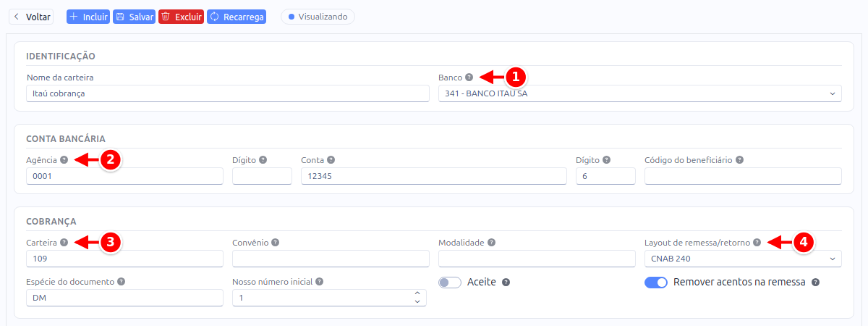The width and height of the screenshot is (868, 326).
Task: Open help icon for Nosso número inicial
Action: tap(319, 282)
